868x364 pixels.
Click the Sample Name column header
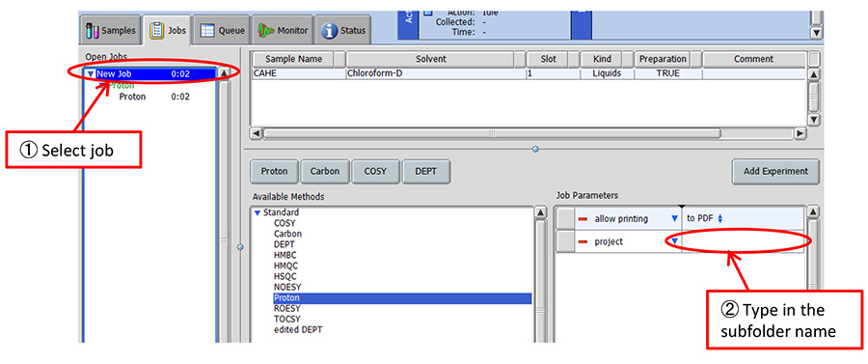tap(293, 59)
